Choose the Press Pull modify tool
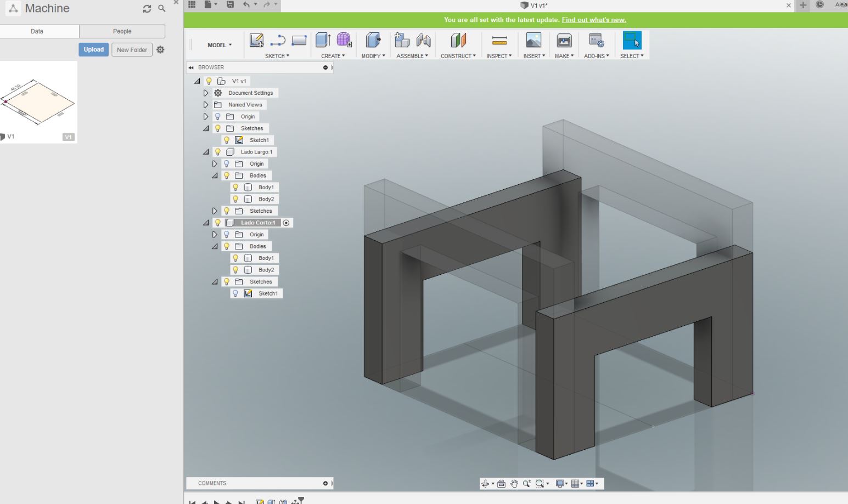The image size is (848, 504). pos(373,40)
